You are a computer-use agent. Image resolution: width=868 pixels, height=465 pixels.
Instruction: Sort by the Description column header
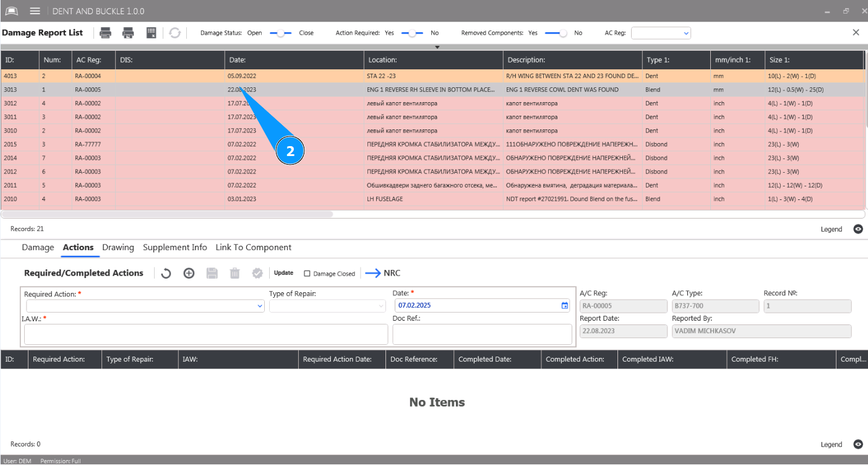coord(573,60)
